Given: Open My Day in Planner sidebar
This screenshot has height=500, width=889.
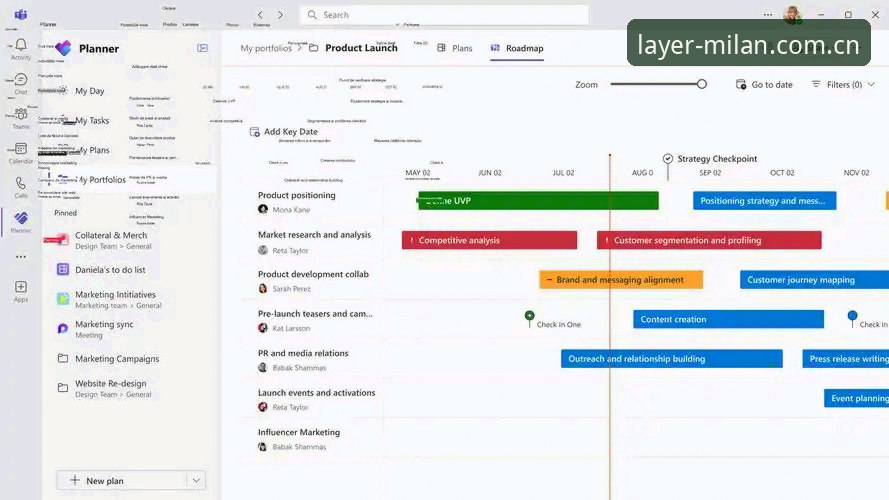Looking at the screenshot, I should coord(90,91).
